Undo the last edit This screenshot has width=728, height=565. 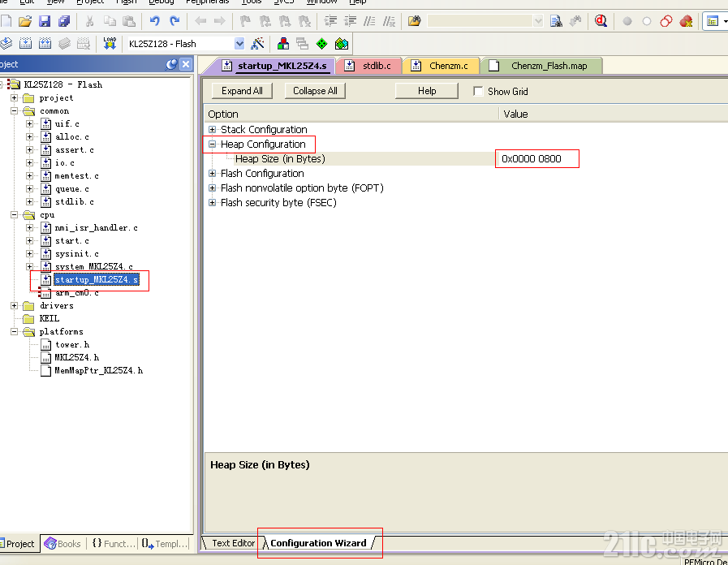154,21
